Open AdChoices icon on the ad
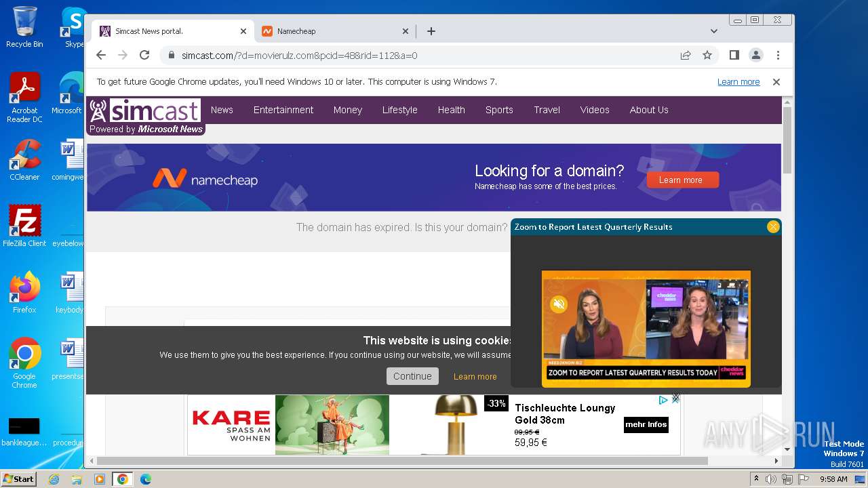 664,400
